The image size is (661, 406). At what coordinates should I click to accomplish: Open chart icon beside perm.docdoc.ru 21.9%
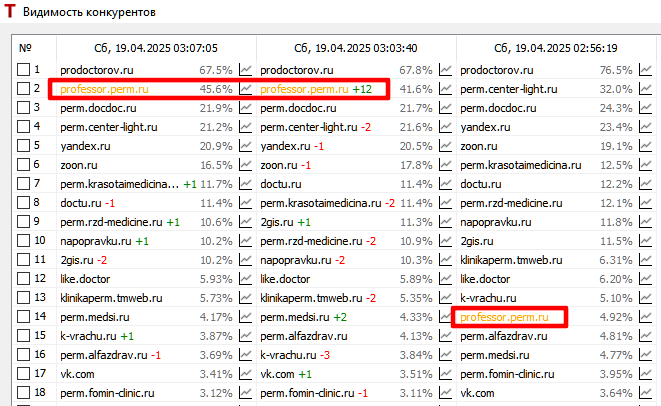coord(245,108)
